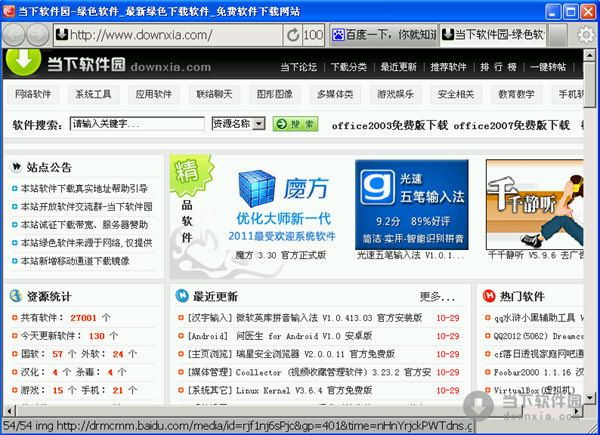
Task: Open 下载分类 in top navigation
Action: (x=349, y=67)
